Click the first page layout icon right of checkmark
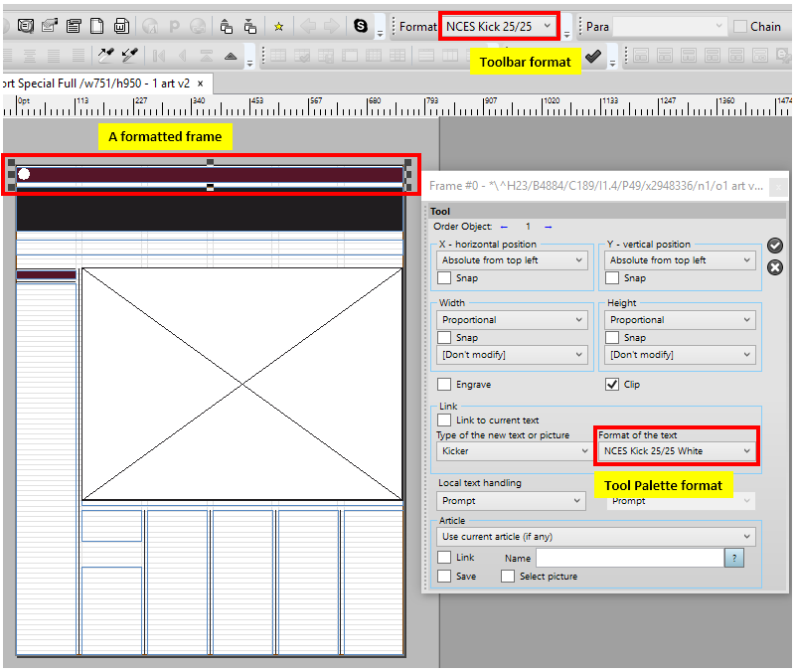 [641, 56]
